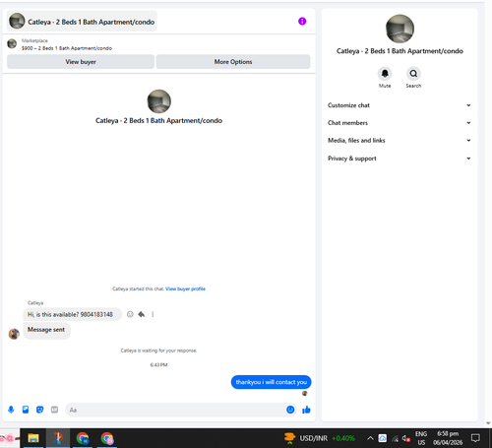492x448 pixels.
Task: Select 'Message sent' bubble
Action: click(x=46, y=330)
